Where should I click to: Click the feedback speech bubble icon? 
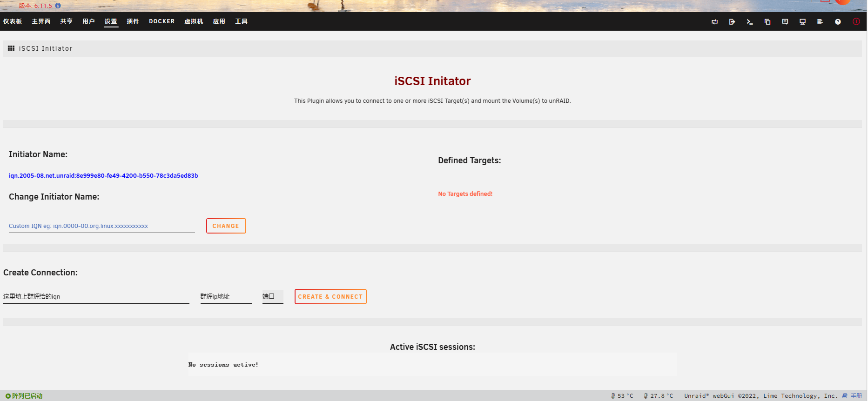(x=785, y=22)
